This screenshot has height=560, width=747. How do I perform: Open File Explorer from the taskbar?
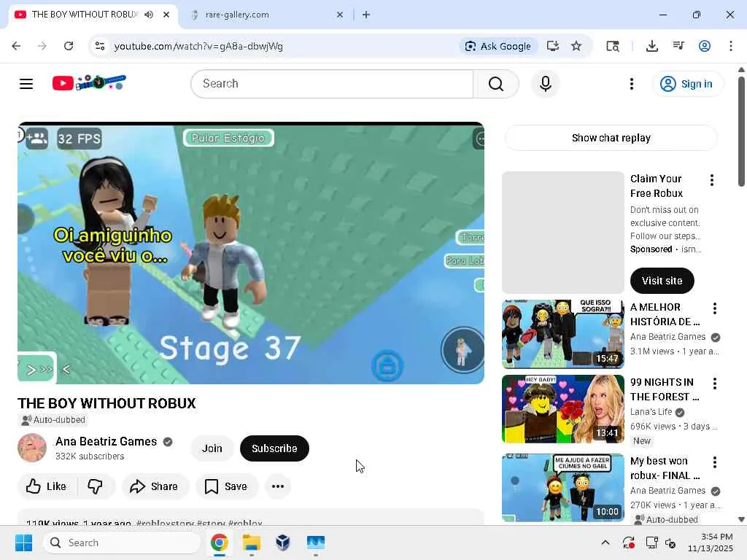251,542
